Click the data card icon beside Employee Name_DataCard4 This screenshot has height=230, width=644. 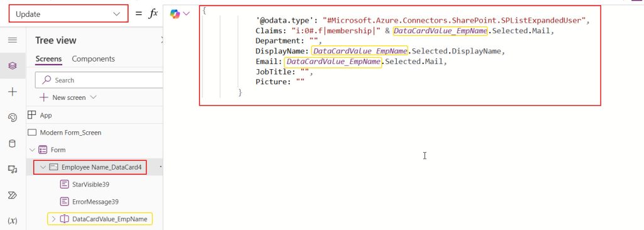tap(53, 167)
